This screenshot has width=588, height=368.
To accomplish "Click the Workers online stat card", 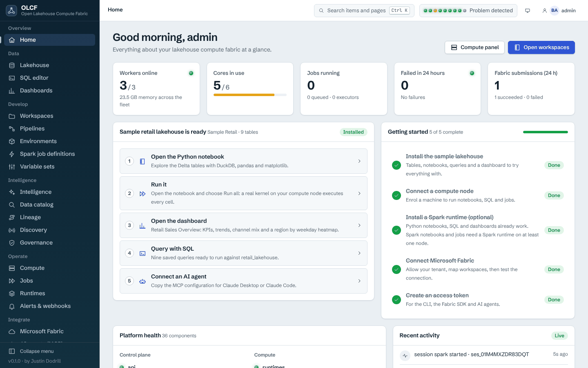I will tap(156, 89).
